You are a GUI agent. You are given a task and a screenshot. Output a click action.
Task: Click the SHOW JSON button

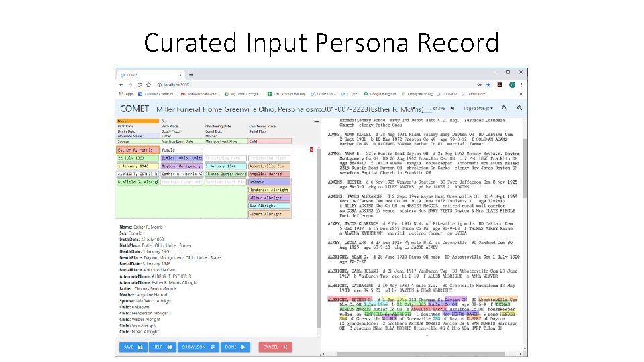coord(199,347)
